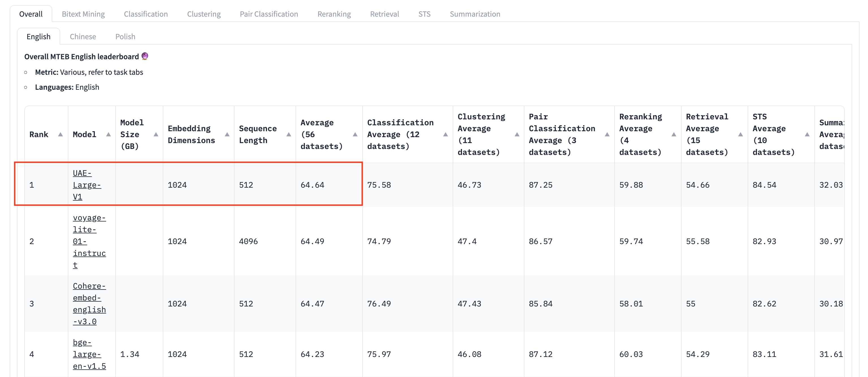Viewport: 868px width, 377px height.
Task: Select the Chinese language tab
Action: pos(83,37)
